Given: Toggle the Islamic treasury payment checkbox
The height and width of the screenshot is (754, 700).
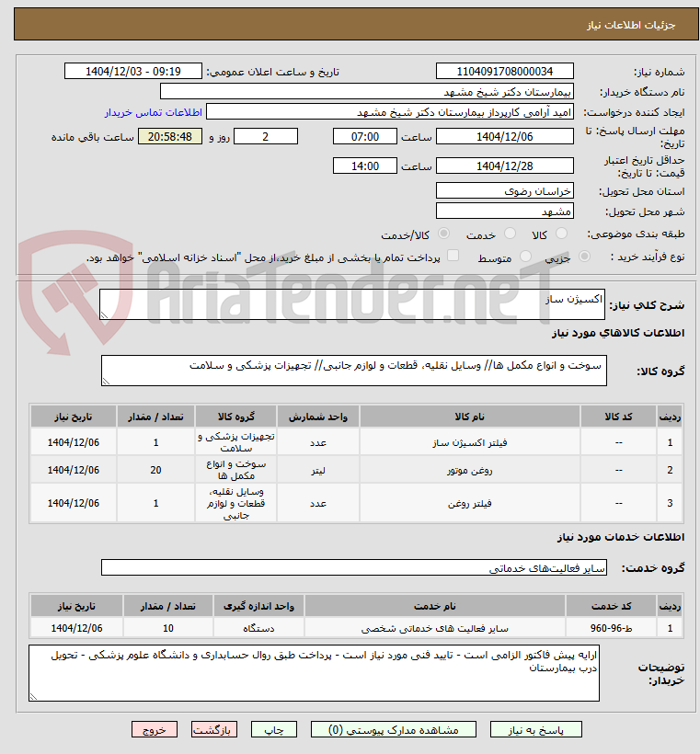Looking at the screenshot, I should 453,256.
